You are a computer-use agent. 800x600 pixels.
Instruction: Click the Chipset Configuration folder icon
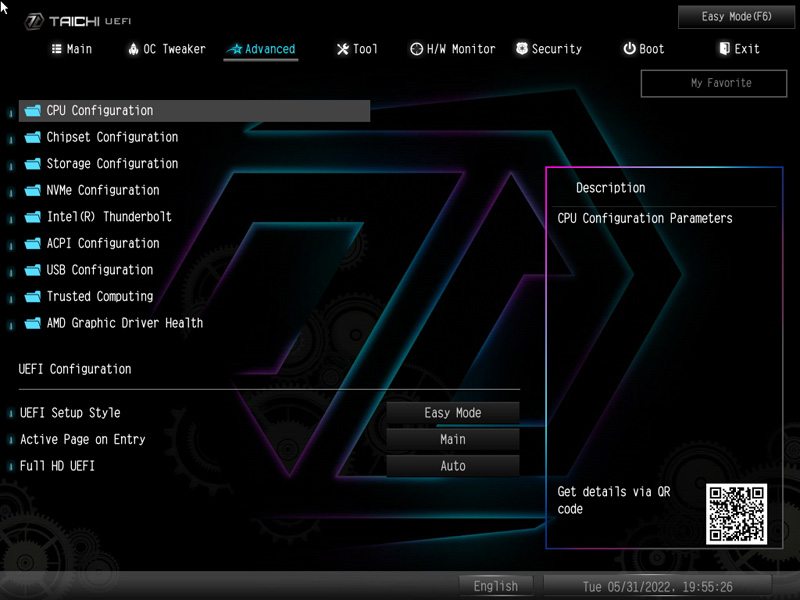[x=33, y=137]
